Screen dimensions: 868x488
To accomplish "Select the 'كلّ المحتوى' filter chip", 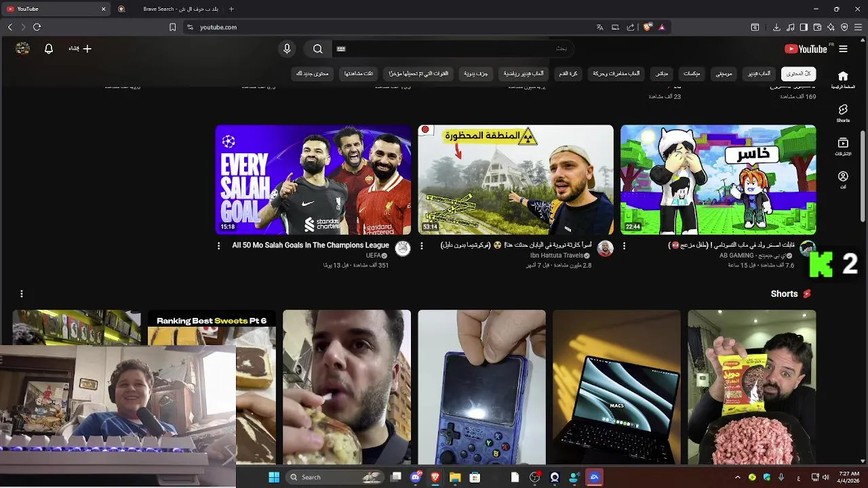I will [x=798, y=73].
